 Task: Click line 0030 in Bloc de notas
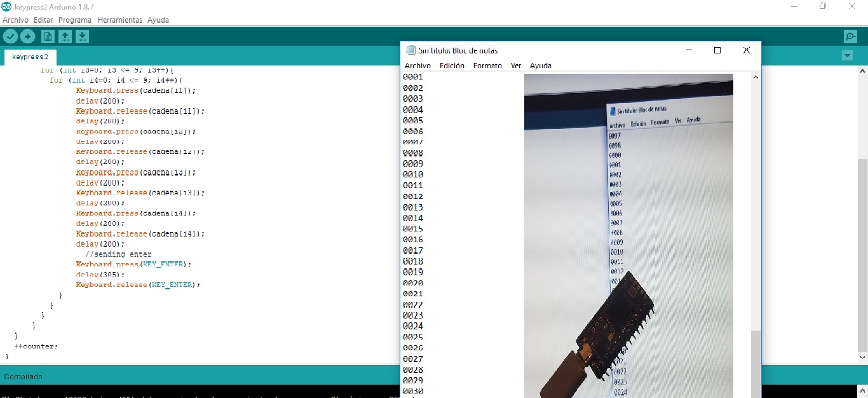click(x=413, y=391)
